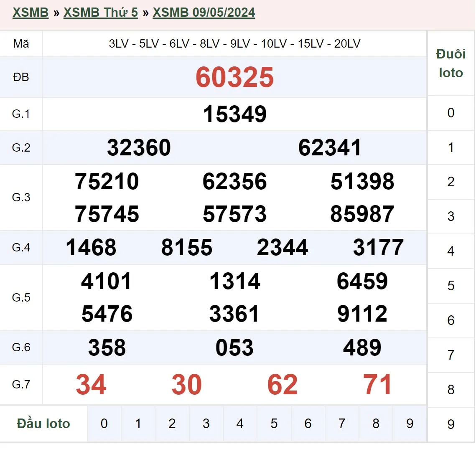
Task: Select digit 4 in Đuôi loto column
Action: pyautogui.click(x=451, y=251)
